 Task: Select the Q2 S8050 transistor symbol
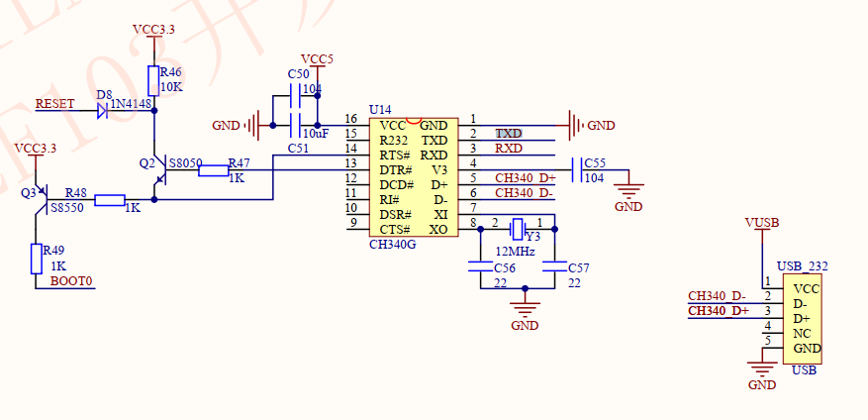pyautogui.click(x=159, y=170)
